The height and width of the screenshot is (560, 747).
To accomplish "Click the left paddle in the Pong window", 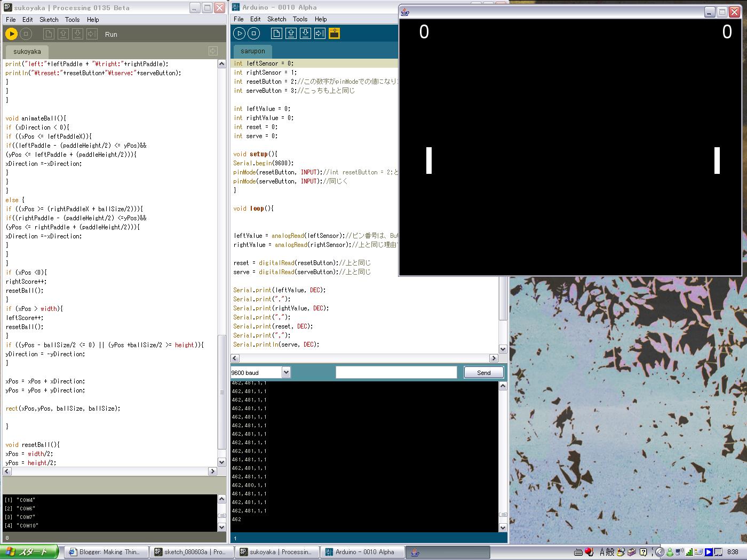I will (428, 161).
